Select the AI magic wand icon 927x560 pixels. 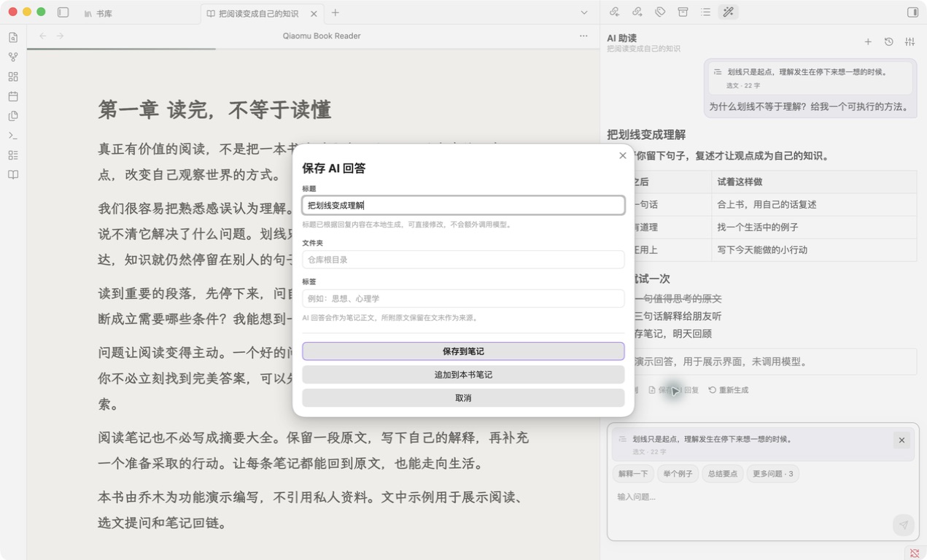(x=728, y=12)
